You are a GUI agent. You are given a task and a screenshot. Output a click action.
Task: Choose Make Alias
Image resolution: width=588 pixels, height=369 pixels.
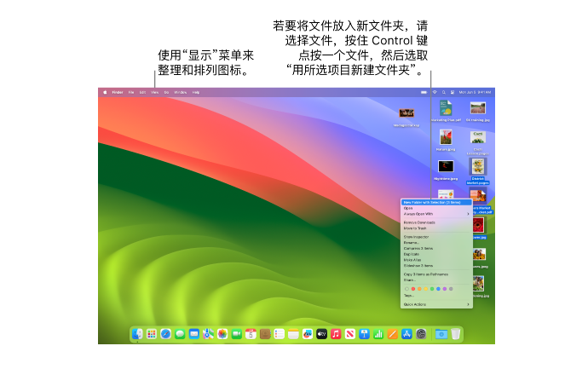(436, 260)
